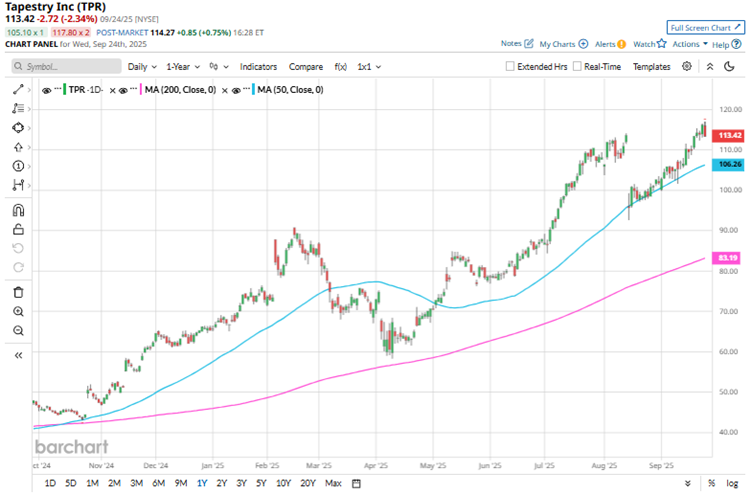752x494 pixels.
Task: Click the trash delete drawings icon
Action: (18, 292)
